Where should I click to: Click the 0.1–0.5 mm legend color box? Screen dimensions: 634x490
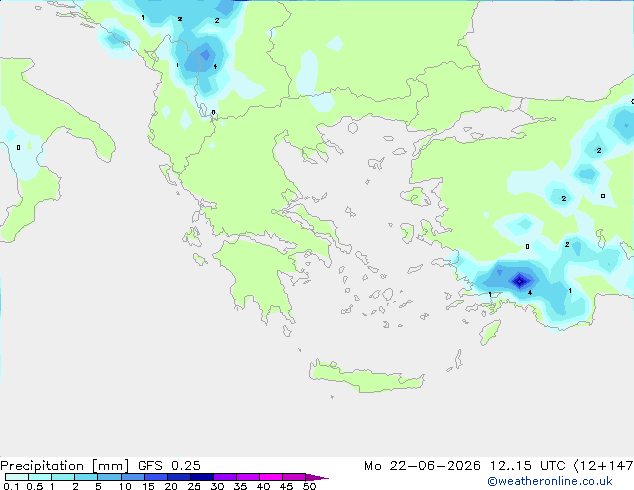pyautogui.click(x=17, y=477)
